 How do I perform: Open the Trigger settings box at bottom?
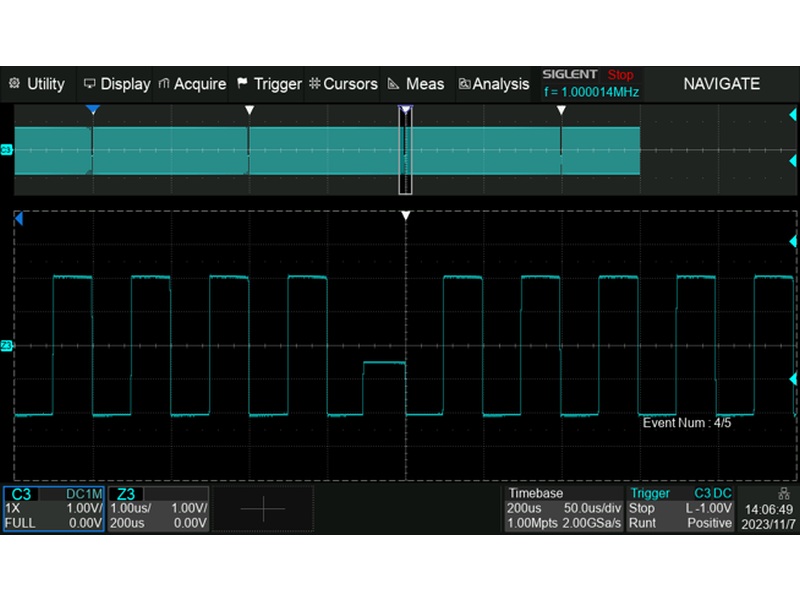pos(680,509)
